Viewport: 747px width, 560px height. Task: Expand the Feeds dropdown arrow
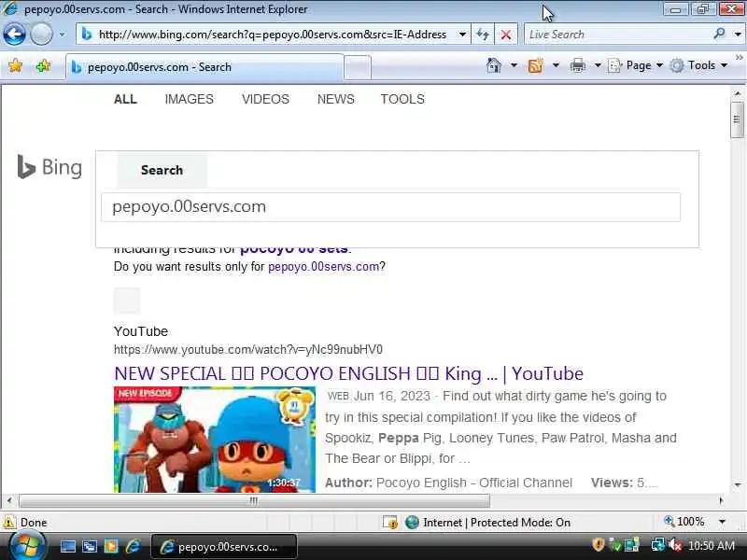(556, 65)
